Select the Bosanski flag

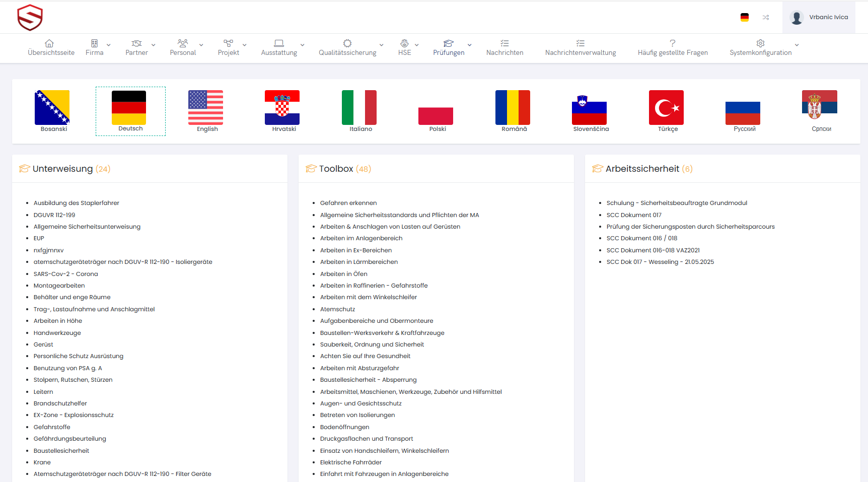click(x=52, y=108)
